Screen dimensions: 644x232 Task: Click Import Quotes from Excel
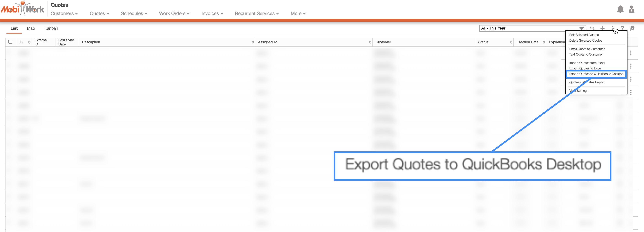point(587,63)
